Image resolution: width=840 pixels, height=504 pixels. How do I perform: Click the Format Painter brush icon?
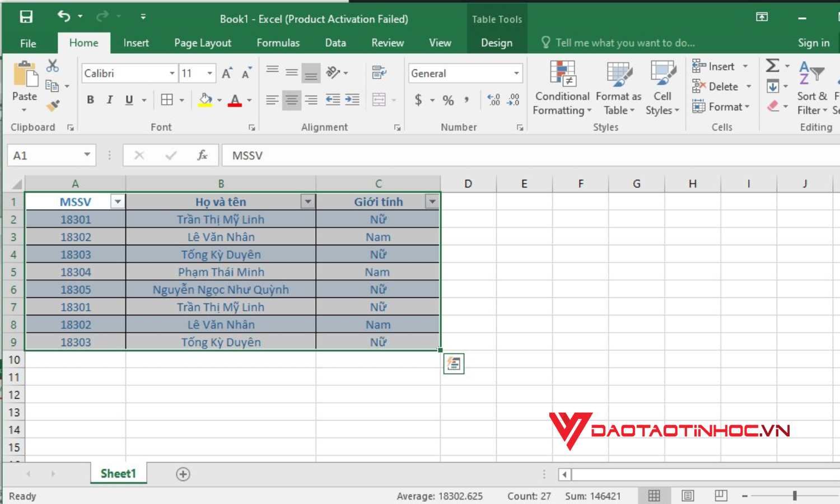pyautogui.click(x=53, y=105)
